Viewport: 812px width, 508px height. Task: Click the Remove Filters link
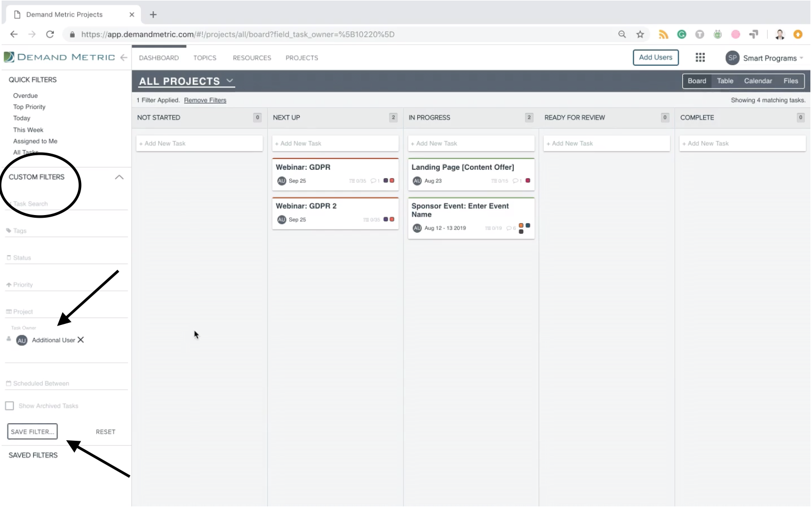coord(205,100)
